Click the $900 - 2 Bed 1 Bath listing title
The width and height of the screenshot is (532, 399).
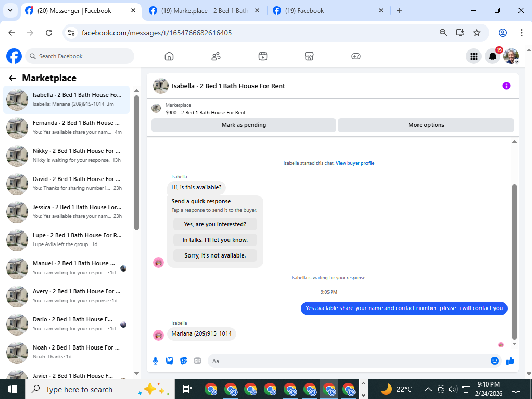tap(205, 113)
